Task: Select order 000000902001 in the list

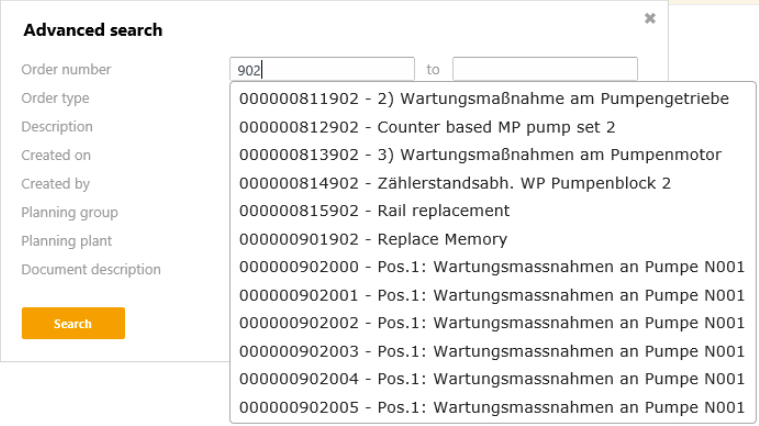Action: [x=492, y=295]
